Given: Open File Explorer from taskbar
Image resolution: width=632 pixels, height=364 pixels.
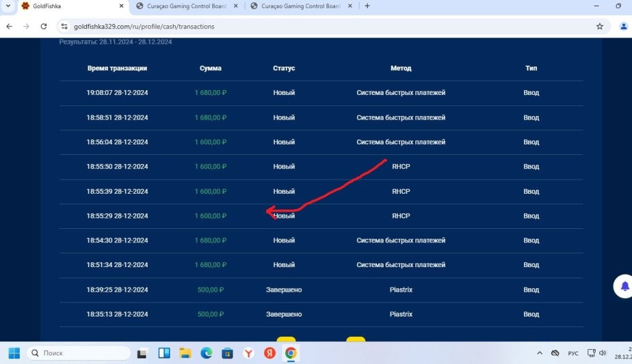Looking at the screenshot, I should pos(185,353).
